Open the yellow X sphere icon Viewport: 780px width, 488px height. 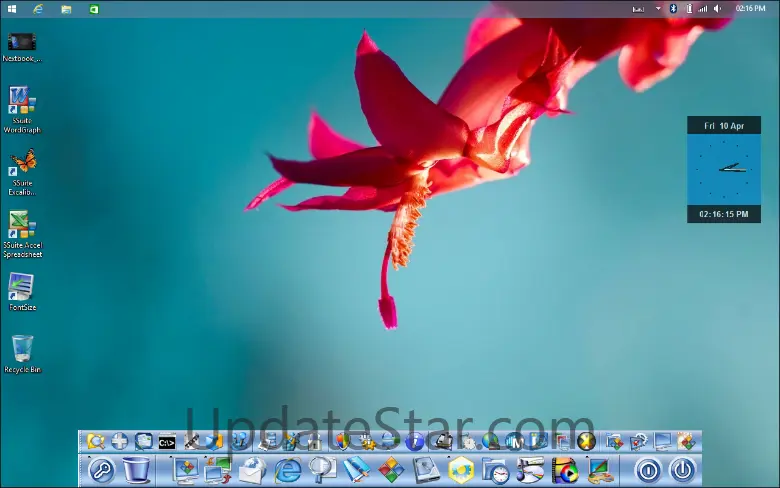pos(586,441)
